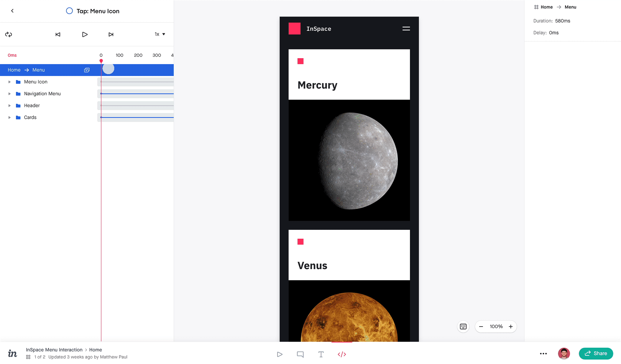Click the Home breadcrumb at bottom

click(95, 350)
